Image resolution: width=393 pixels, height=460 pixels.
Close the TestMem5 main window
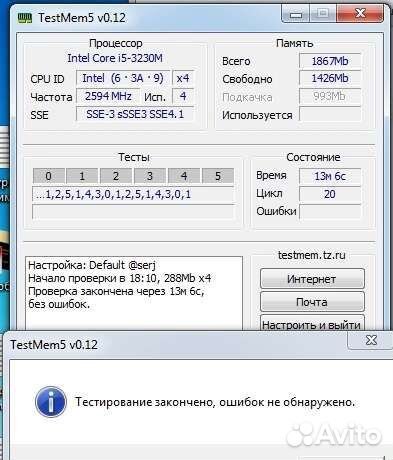point(361,14)
